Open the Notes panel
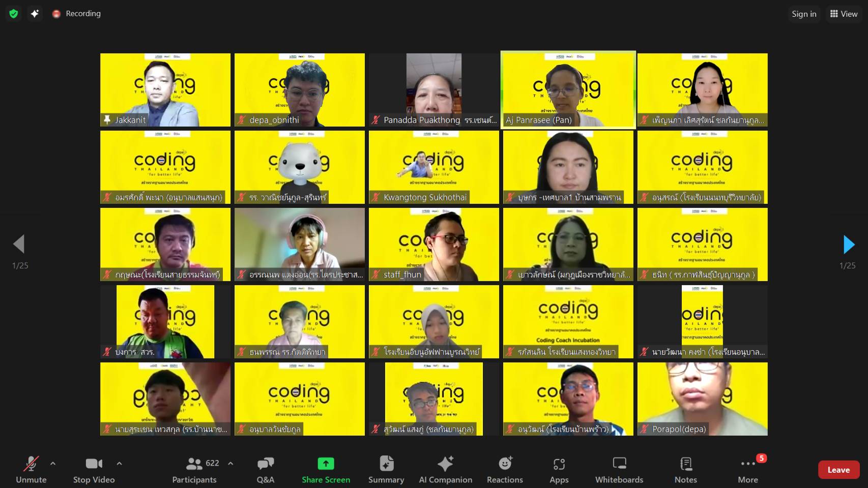Viewport: 868px width, 488px height. click(x=685, y=469)
